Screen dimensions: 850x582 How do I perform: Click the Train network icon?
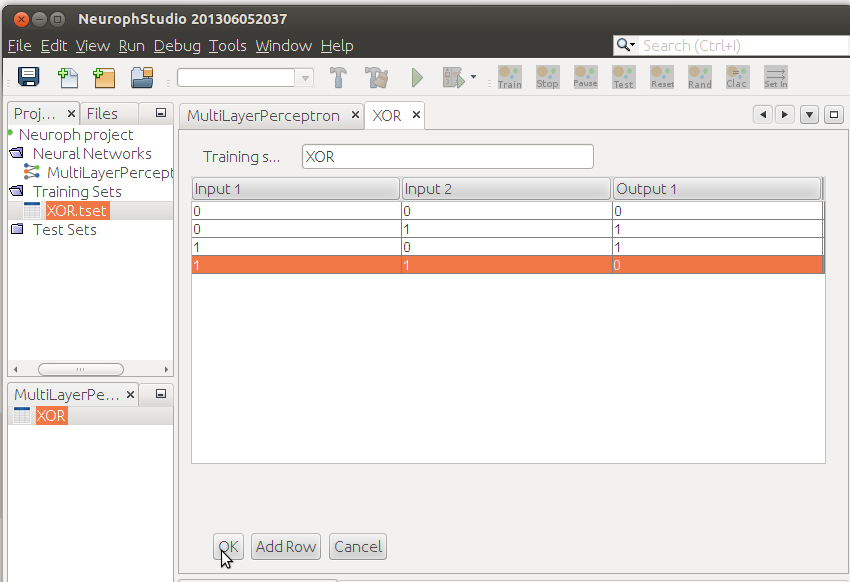coord(509,77)
